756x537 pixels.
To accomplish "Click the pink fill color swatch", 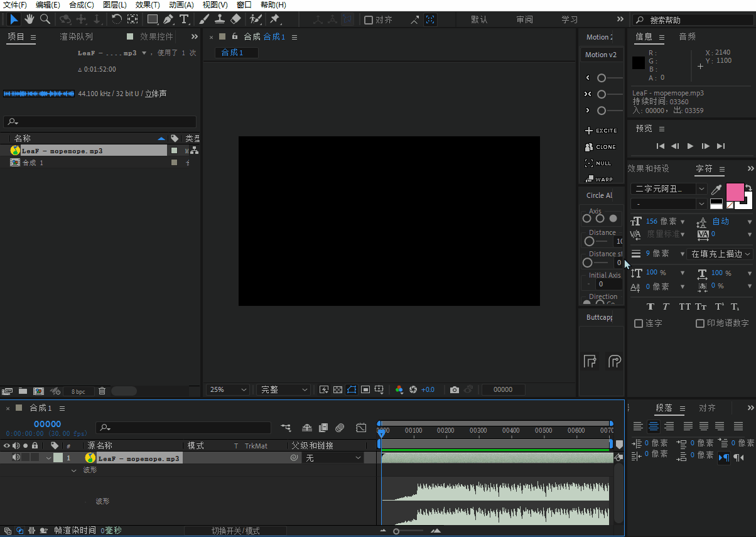I will tap(735, 192).
